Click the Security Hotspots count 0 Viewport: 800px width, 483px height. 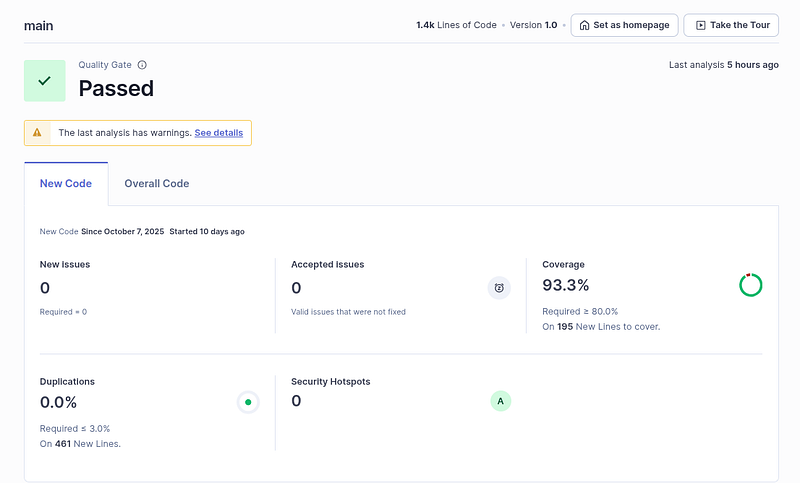click(296, 401)
